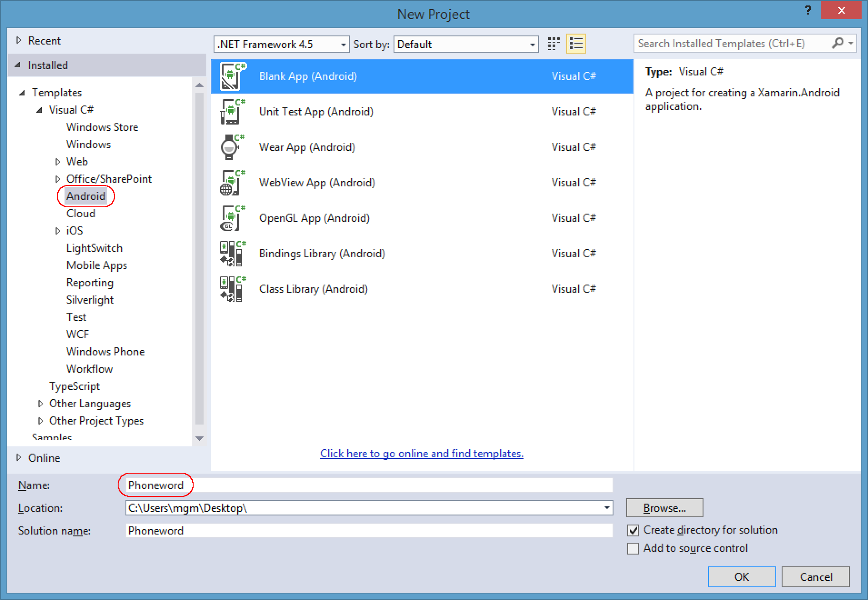Enable Add to source control checkbox
The width and height of the screenshot is (868, 600).
coord(633,549)
